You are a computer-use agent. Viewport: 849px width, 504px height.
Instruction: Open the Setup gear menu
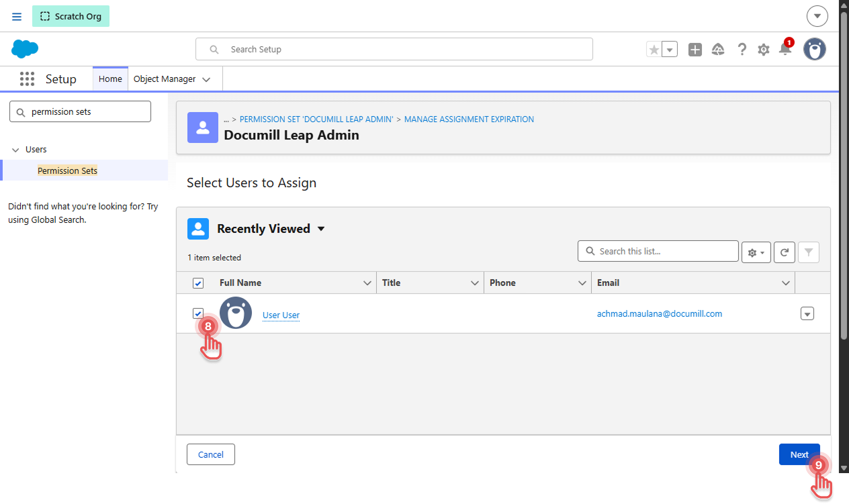coord(764,50)
